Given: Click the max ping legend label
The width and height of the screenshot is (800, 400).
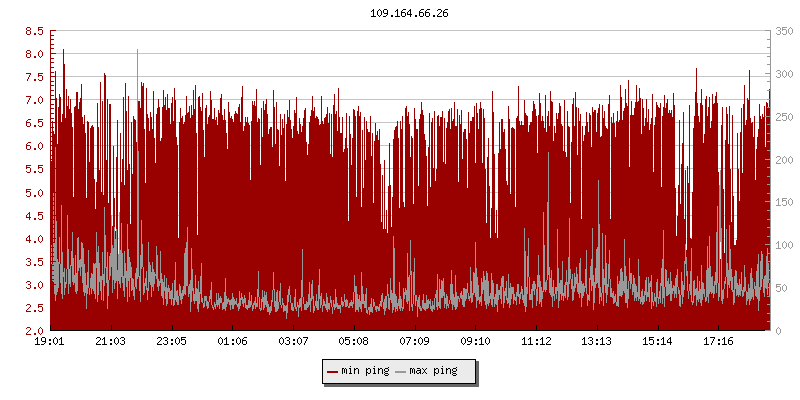Looking at the screenshot, I should tap(433, 371).
